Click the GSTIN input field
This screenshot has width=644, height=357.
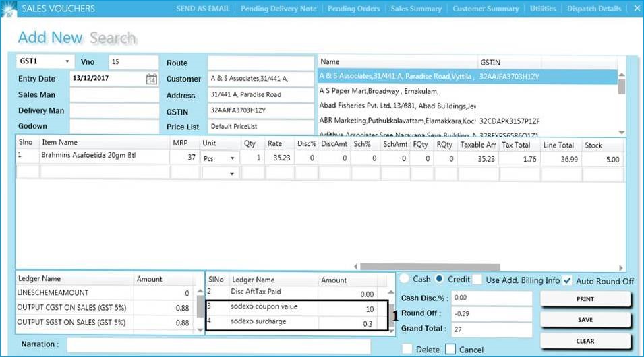click(x=261, y=110)
